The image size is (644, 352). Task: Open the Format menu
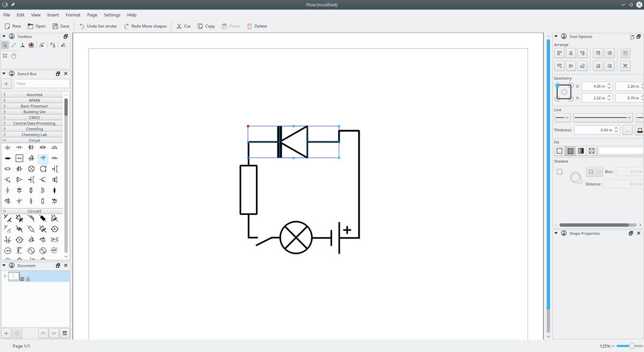73,15
